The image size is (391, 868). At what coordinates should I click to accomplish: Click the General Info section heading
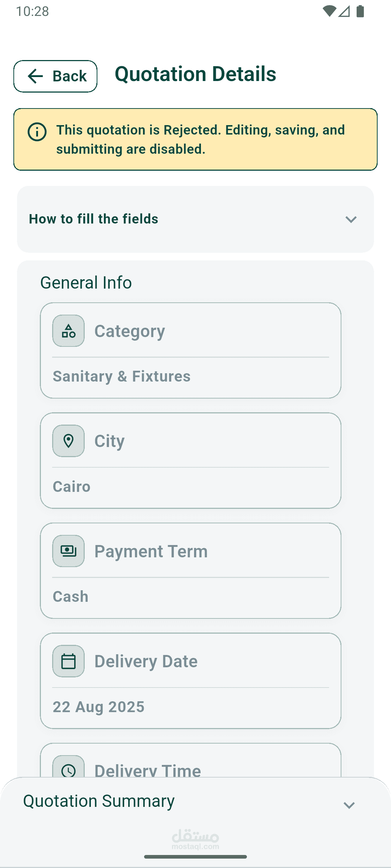[86, 282]
